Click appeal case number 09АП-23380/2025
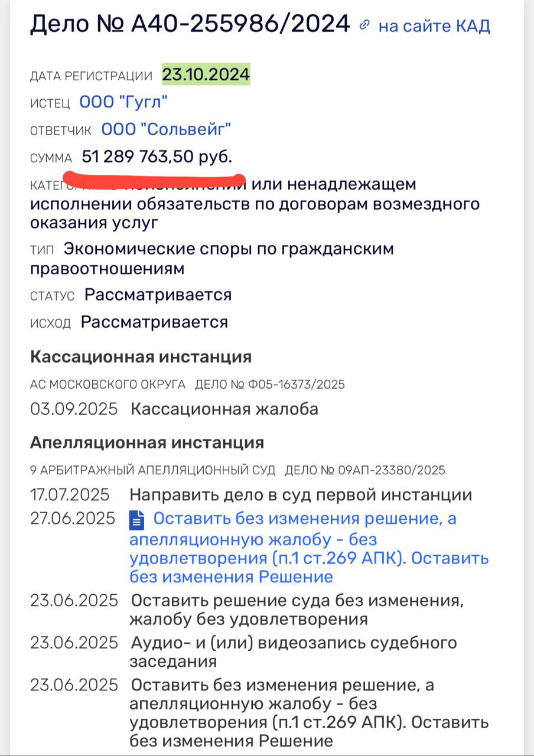The width and height of the screenshot is (534, 756). pos(392,471)
